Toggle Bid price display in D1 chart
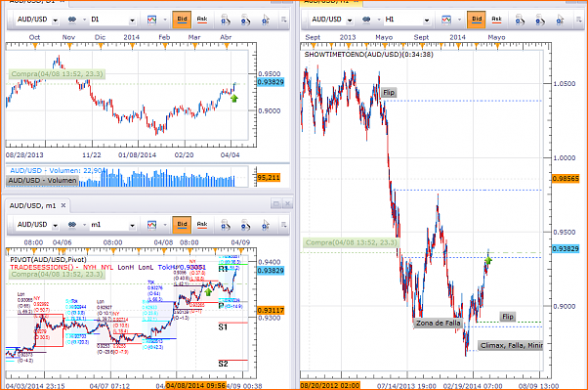Image resolution: width=588 pixels, height=390 pixels. 182,20
